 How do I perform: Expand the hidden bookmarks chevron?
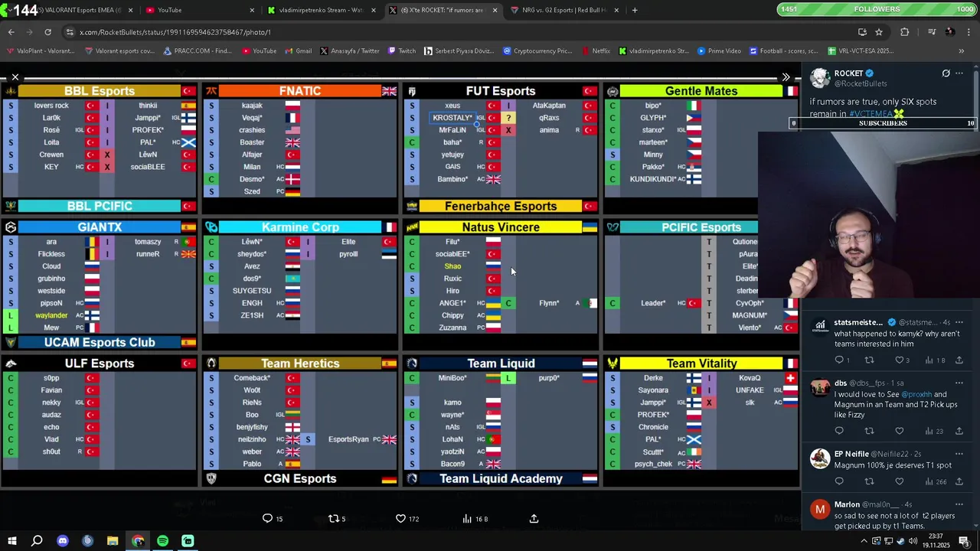pos(962,51)
